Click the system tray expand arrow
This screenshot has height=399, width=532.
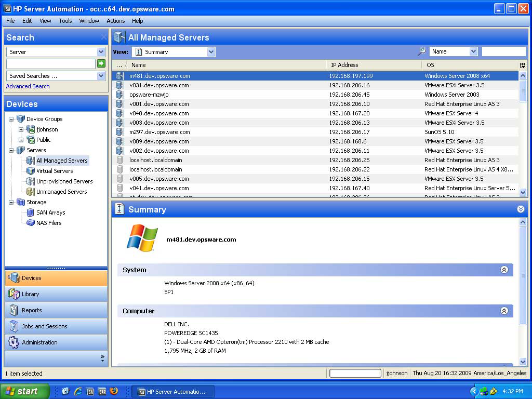[474, 391]
